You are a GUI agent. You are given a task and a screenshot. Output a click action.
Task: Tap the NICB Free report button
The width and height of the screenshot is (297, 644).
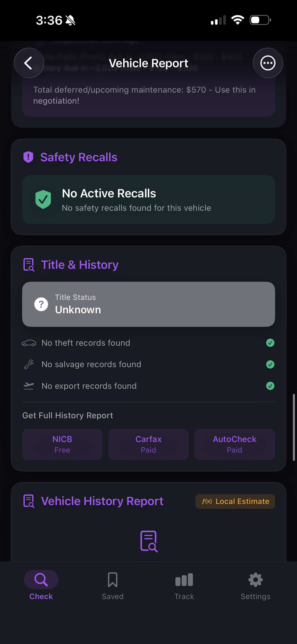62,444
